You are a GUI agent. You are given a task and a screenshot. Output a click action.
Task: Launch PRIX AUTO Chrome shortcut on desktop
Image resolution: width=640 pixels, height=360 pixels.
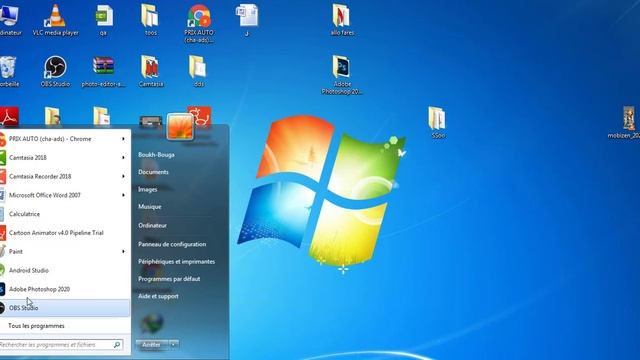pyautogui.click(x=199, y=23)
